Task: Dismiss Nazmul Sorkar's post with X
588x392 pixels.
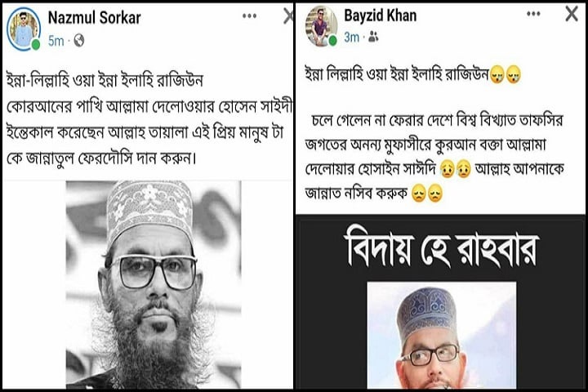Action: [288, 16]
